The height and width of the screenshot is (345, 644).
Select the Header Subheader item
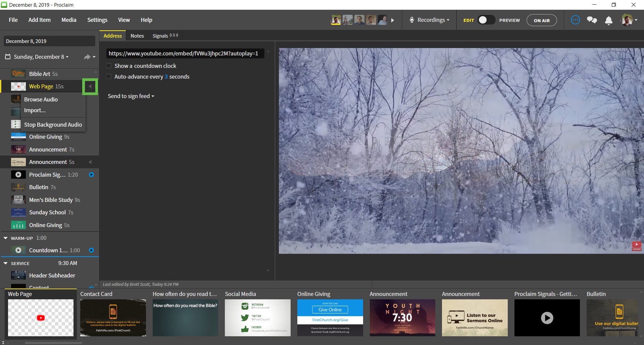[x=49, y=275]
